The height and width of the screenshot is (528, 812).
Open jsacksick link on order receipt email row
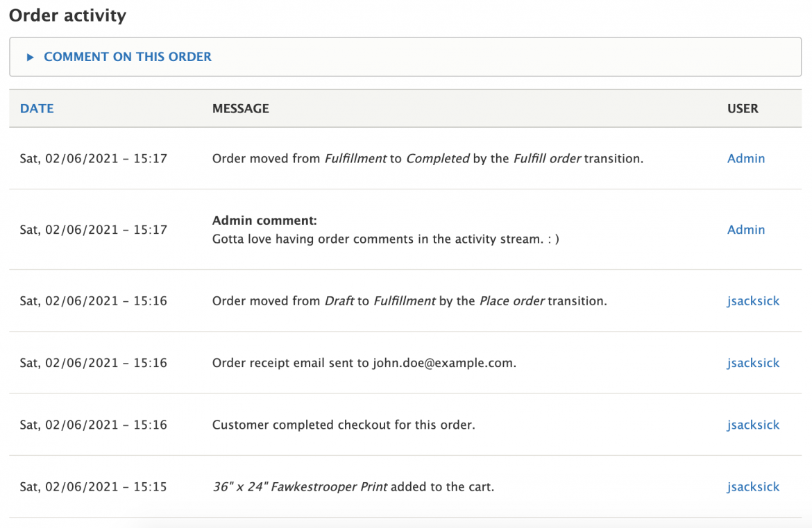753,363
